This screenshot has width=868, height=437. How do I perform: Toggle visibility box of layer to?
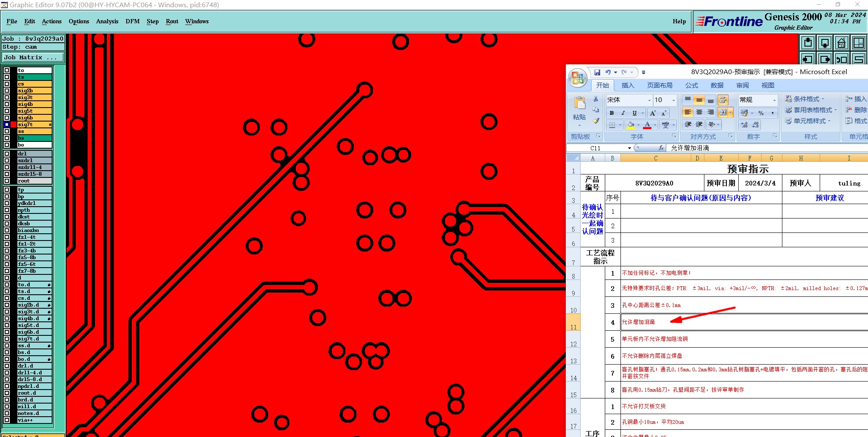(7, 70)
